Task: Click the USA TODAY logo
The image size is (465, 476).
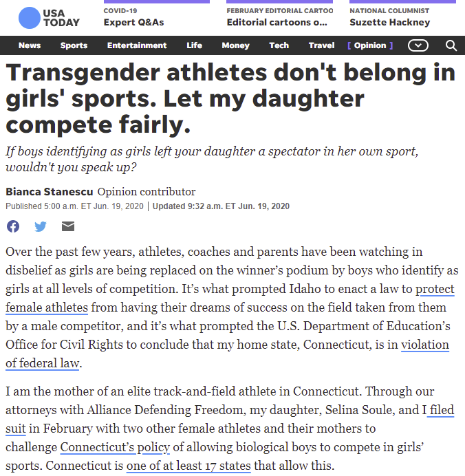Action: 49,18
